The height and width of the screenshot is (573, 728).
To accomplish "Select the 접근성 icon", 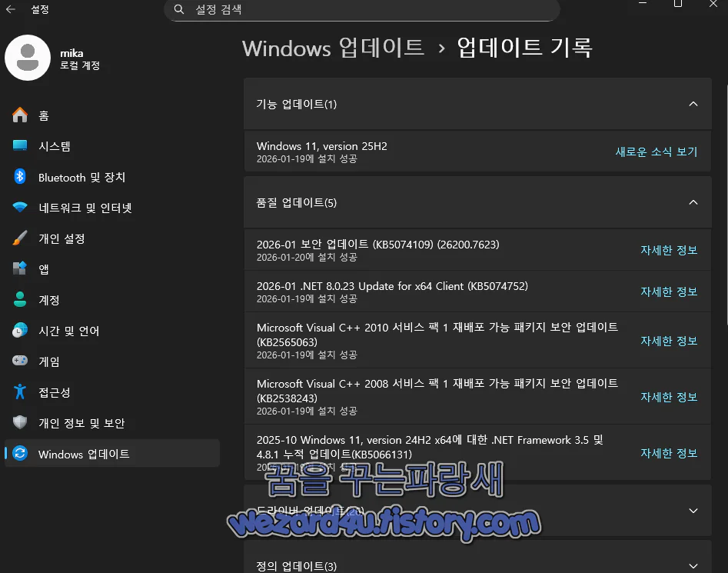I will pyautogui.click(x=20, y=392).
